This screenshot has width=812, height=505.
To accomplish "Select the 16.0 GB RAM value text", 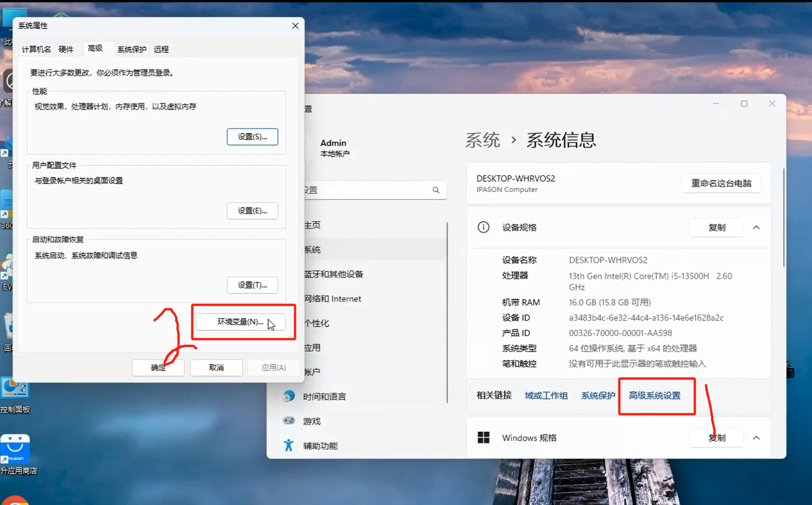I will pos(610,303).
